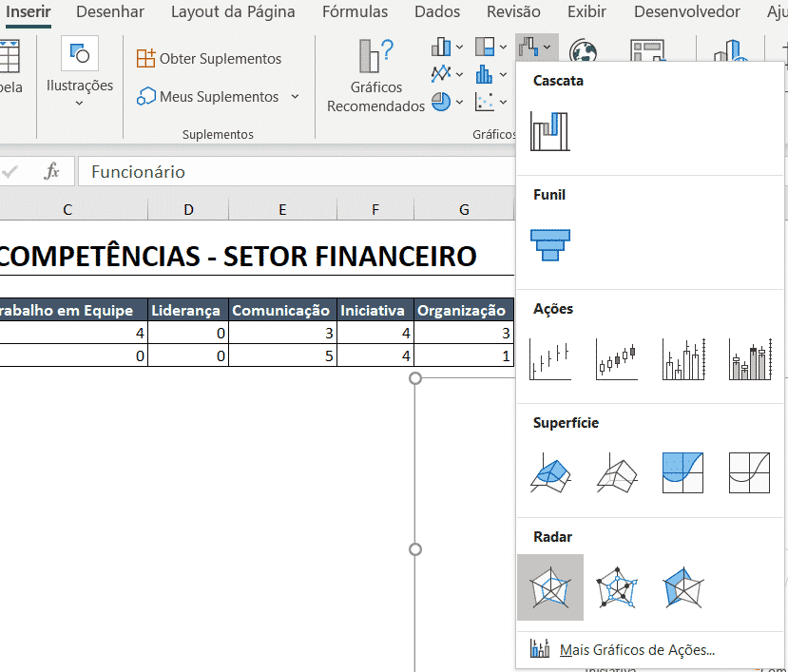Click Gráficos Recomendados button
This screenshot has height=672, width=788.
375,76
